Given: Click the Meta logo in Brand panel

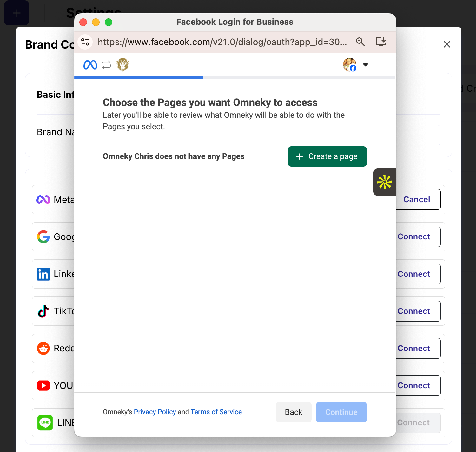Looking at the screenshot, I should click(43, 200).
